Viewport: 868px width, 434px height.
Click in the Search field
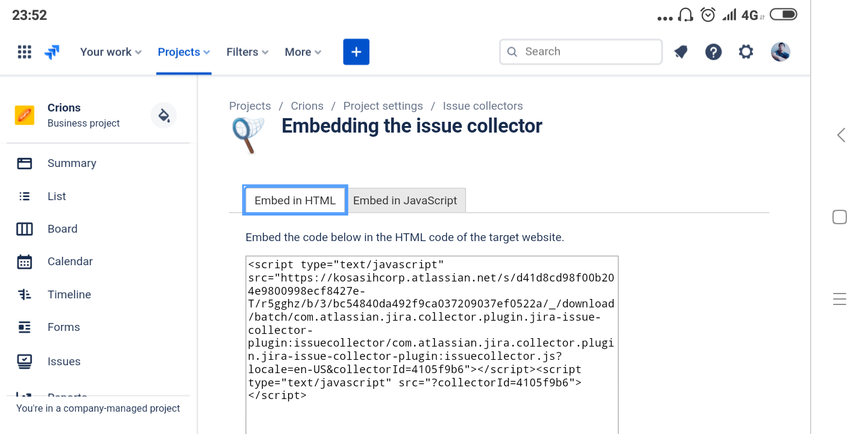click(581, 52)
